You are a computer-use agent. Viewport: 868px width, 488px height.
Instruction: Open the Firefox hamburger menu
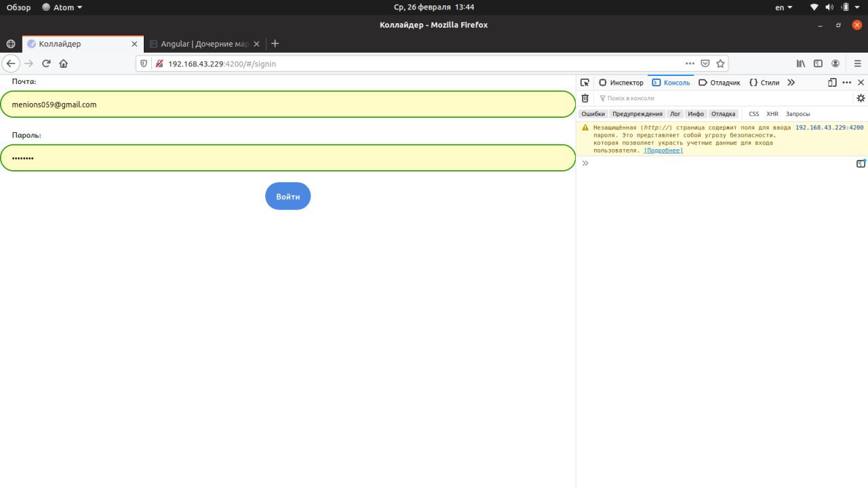point(858,64)
